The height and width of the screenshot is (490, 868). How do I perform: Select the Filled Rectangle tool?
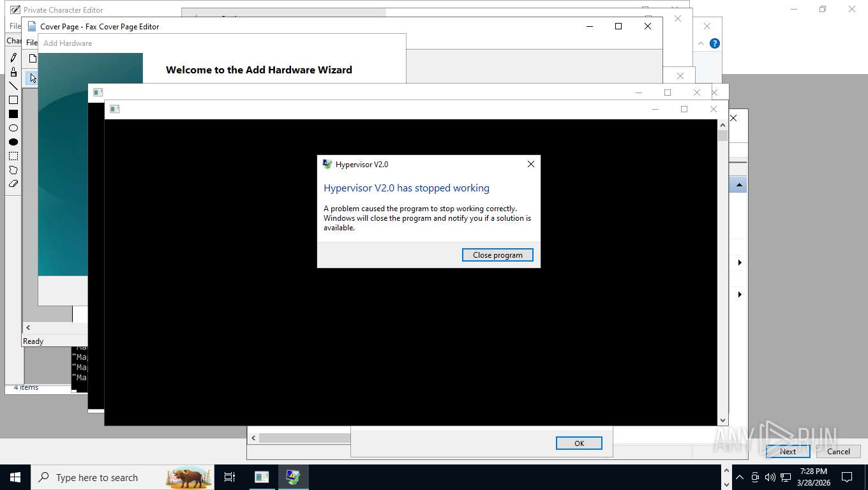pos(13,114)
